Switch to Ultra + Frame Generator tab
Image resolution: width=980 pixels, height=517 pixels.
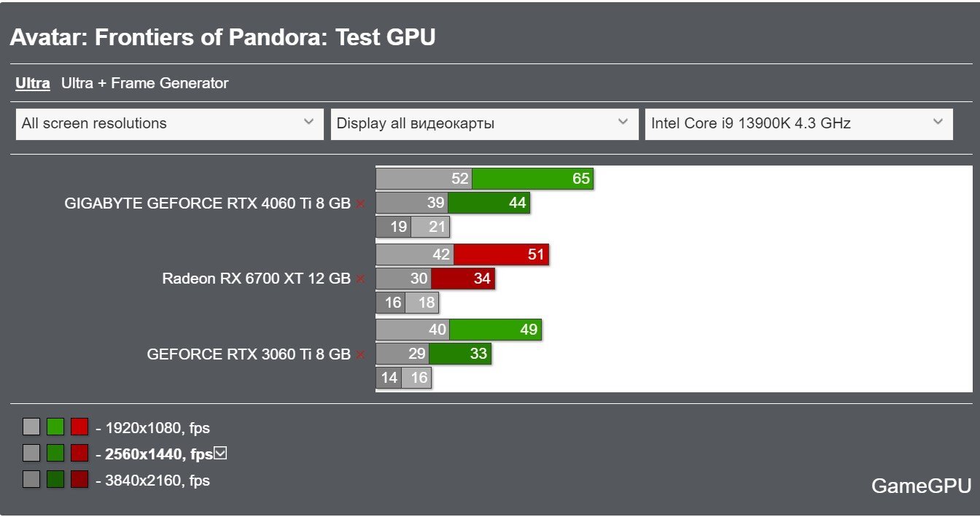click(x=144, y=83)
